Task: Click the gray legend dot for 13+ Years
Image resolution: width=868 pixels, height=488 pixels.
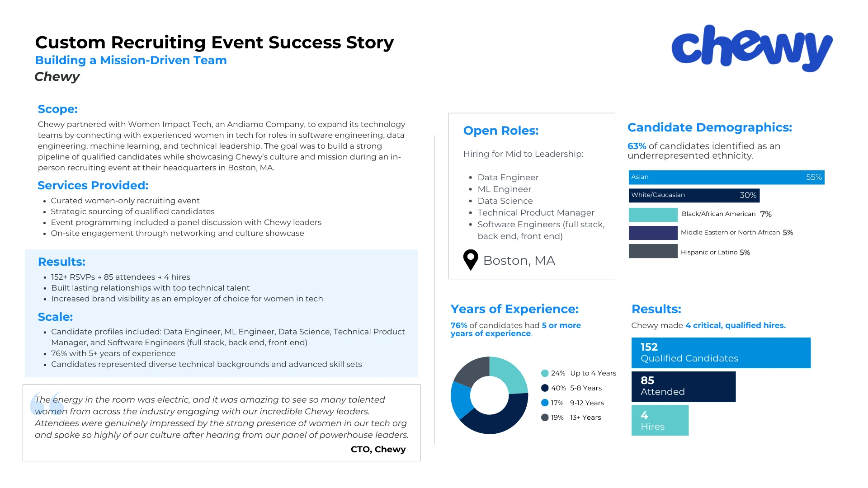Action: (545, 418)
